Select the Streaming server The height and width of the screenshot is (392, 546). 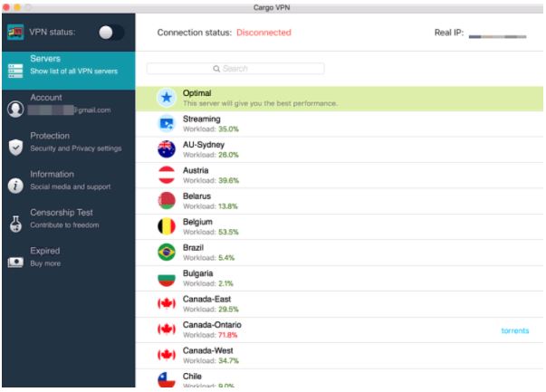pyautogui.click(x=340, y=124)
